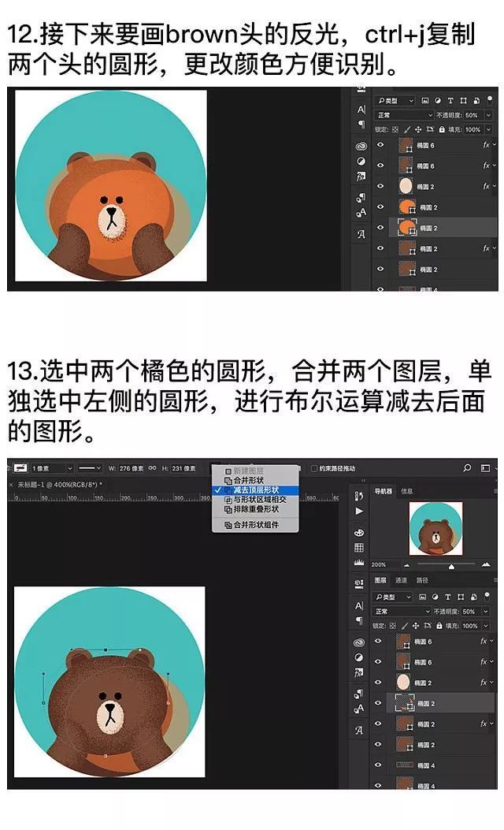Viewport: 504px width, 830px height.
Task: Hide unselected orange 椭圆 2 layer in step 12 screenshot
Action: pyautogui.click(x=380, y=207)
